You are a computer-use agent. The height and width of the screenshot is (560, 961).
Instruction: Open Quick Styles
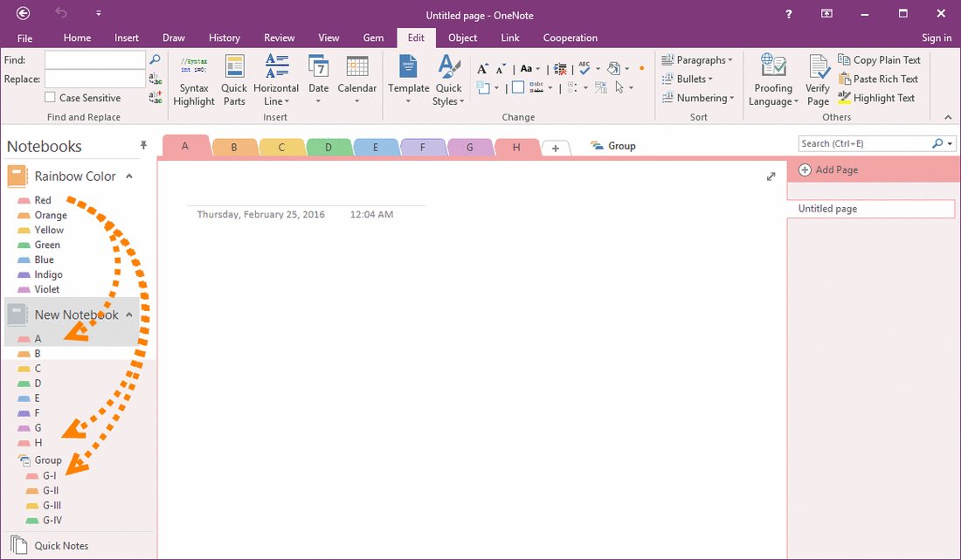449,81
